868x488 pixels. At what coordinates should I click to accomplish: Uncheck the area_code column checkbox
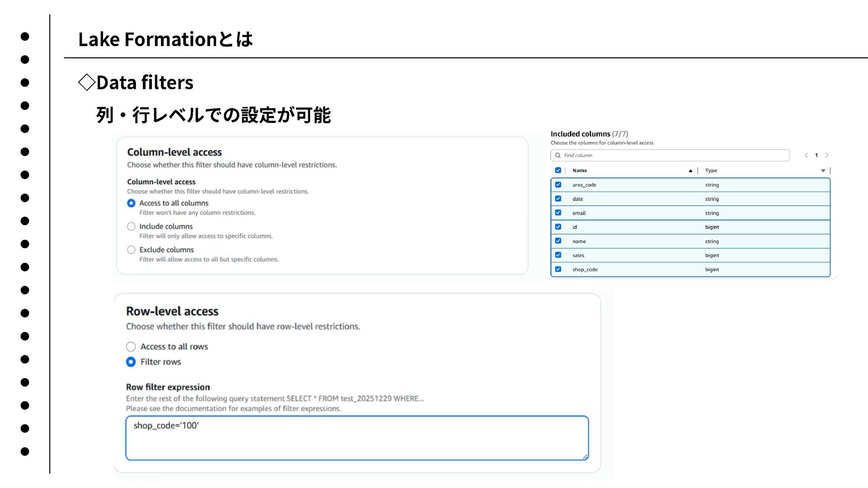coord(558,185)
